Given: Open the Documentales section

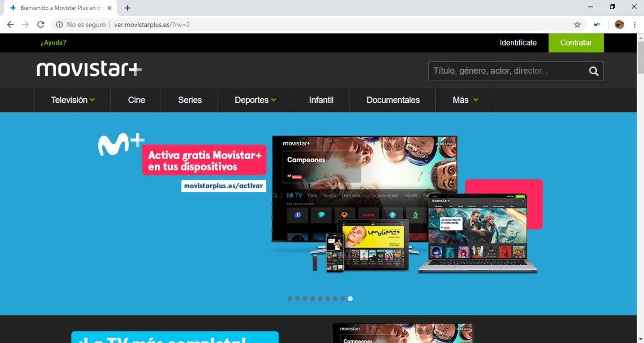Looking at the screenshot, I should 392,100.
